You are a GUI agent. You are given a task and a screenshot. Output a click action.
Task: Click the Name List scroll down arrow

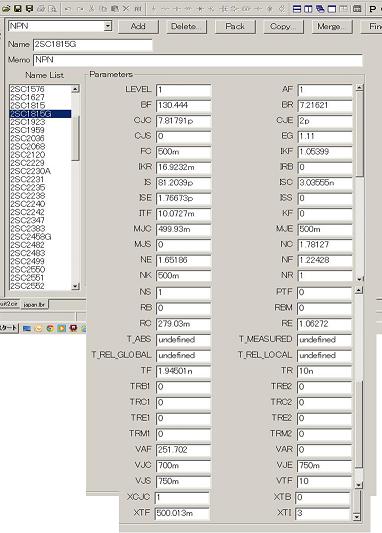(x=75, y=287)
